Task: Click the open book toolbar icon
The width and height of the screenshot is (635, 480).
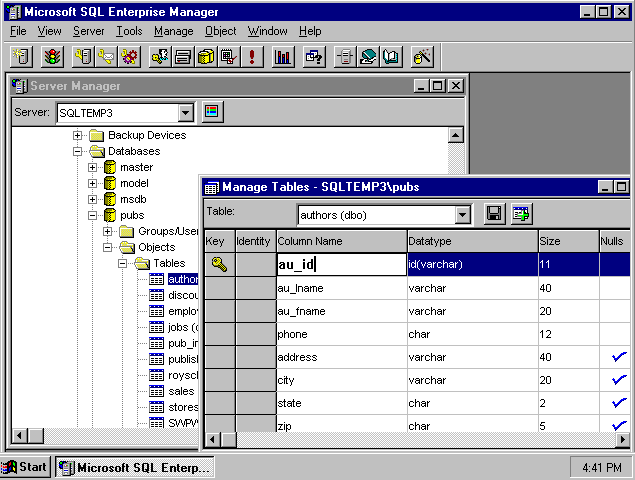Action: 390,57
